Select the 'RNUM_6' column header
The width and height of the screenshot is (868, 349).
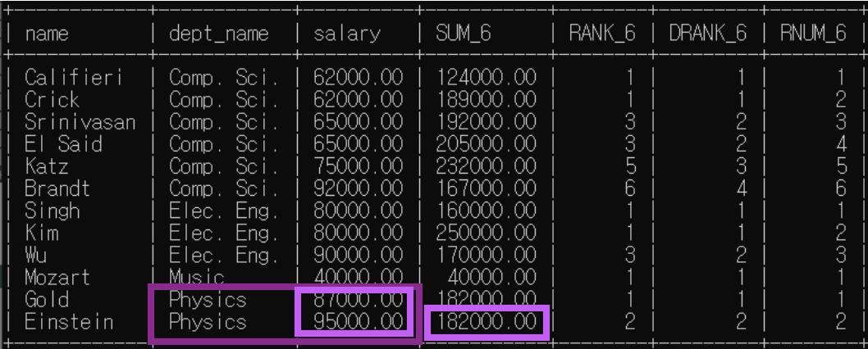[813, 34]
